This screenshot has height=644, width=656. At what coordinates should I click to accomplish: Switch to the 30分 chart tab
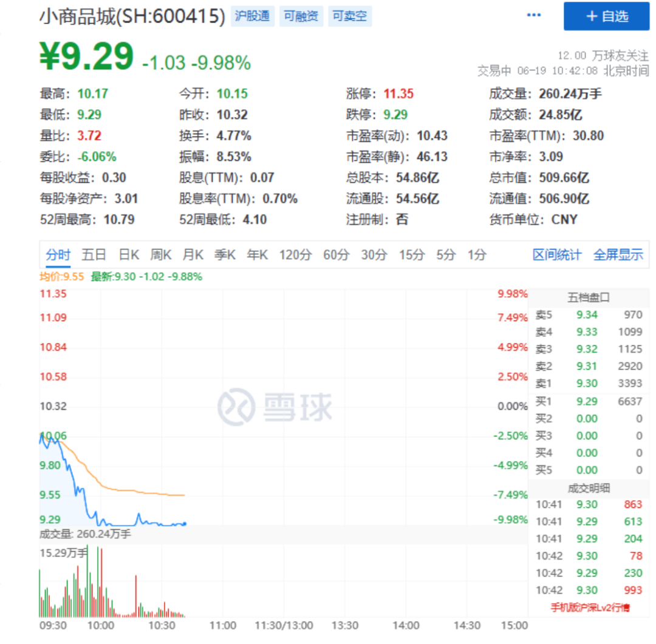[x=374, y=255]
